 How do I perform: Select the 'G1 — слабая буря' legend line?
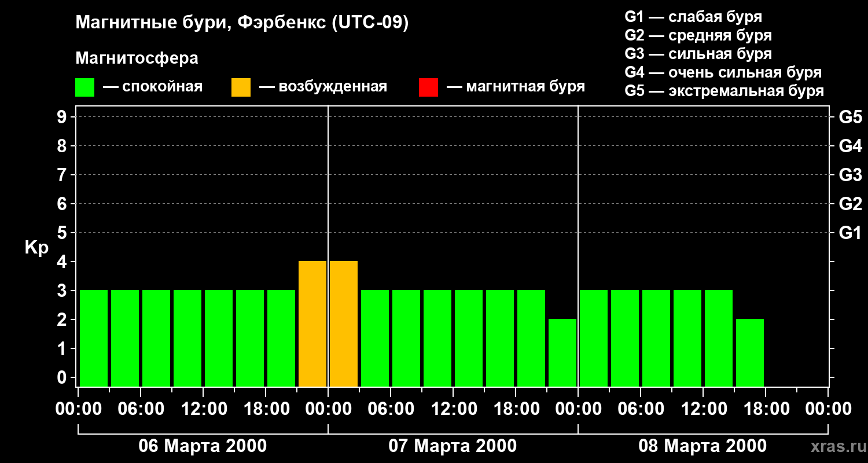click(693, 17)
